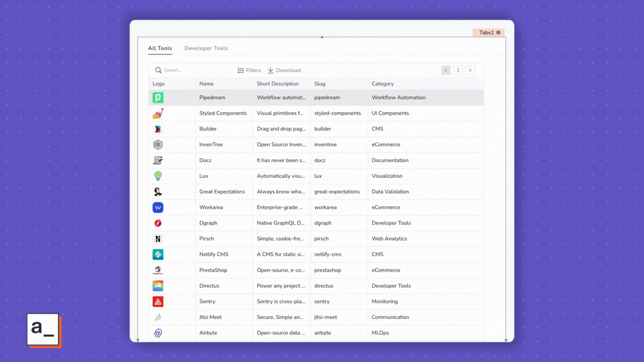Click the Sentry logo icon

[158, 302]
